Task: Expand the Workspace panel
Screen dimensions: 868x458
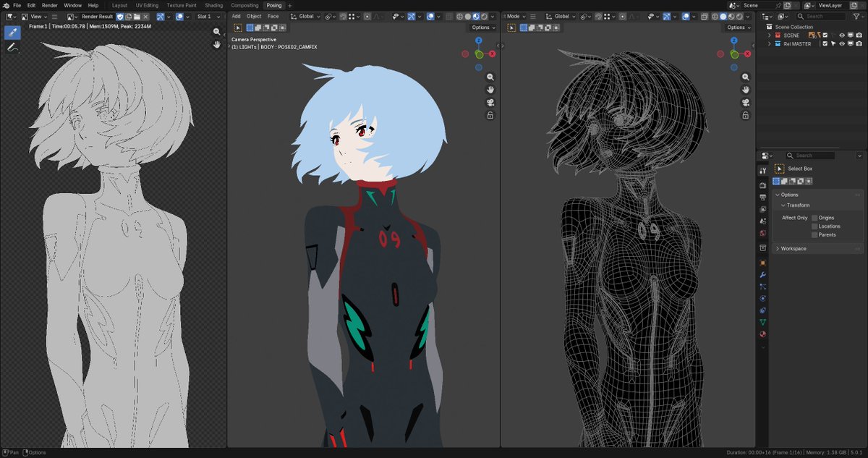Action: (778, 248)
